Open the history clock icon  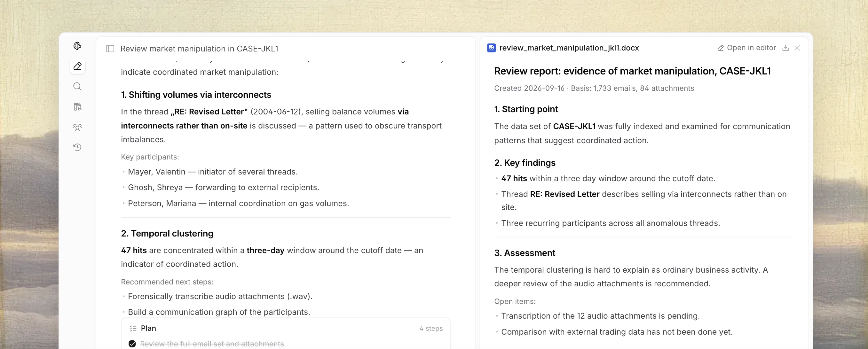point(77,147)
